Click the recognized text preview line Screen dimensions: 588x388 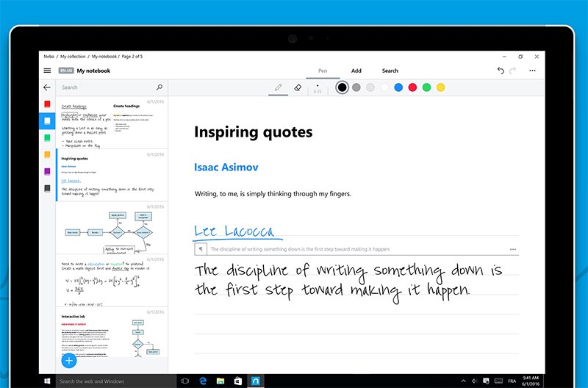coord(301,249)
